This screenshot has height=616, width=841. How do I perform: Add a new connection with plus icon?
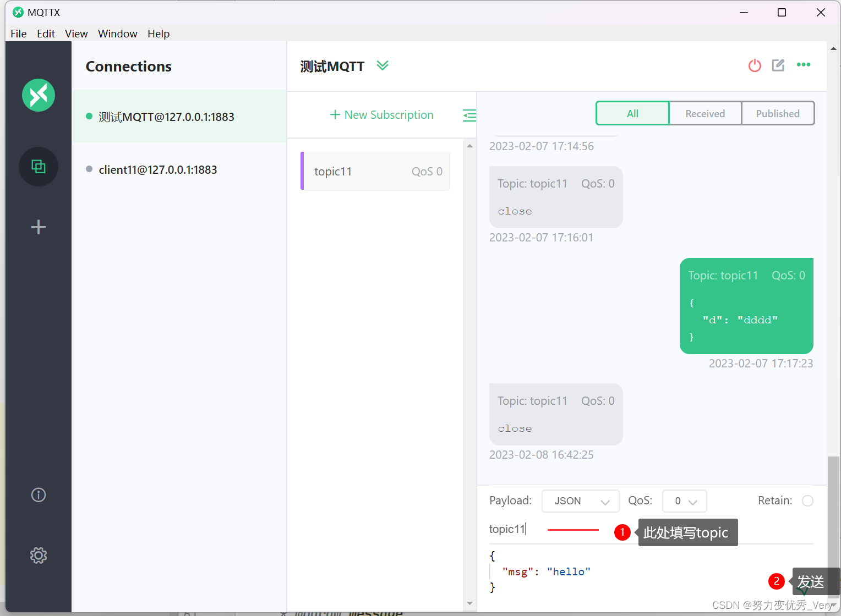coord(39,227)
